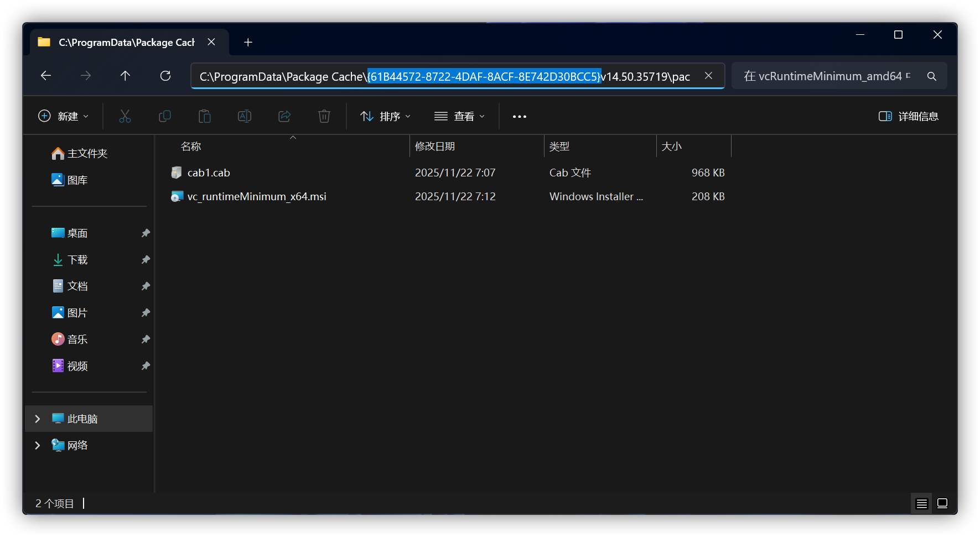Delete selected item via trash icon
Viewport: 980px width, 537px height.
click(x=324, y=116)
